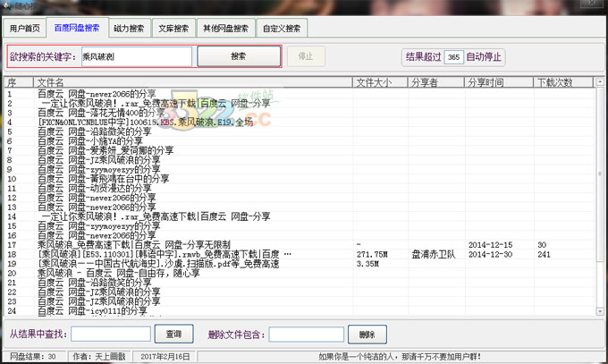The width and height of the screenshot is (608, 364).
Task: Sort by 文件大小 column header
Action: [380, 82]
